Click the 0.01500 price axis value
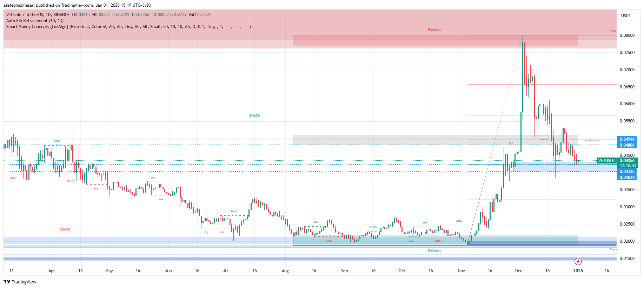Screen dimensions: 644x288 pyautogui.click(x=627, y=259)
